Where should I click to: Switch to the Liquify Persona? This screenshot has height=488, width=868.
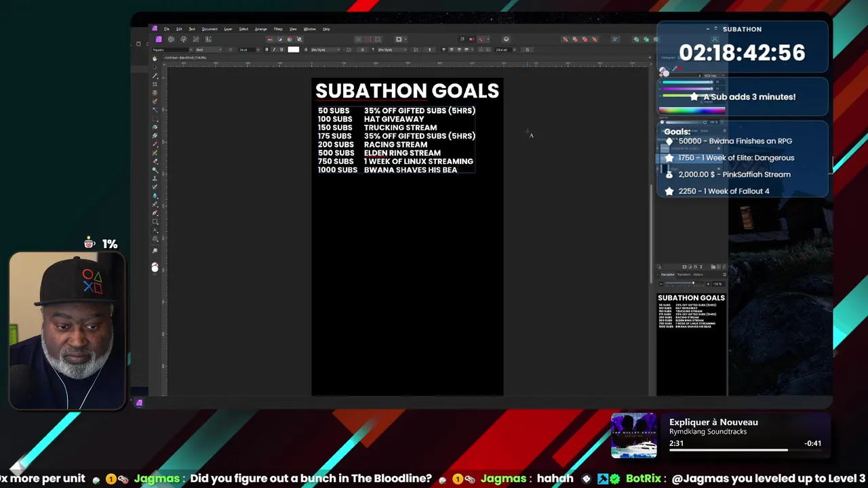(171, 39)
